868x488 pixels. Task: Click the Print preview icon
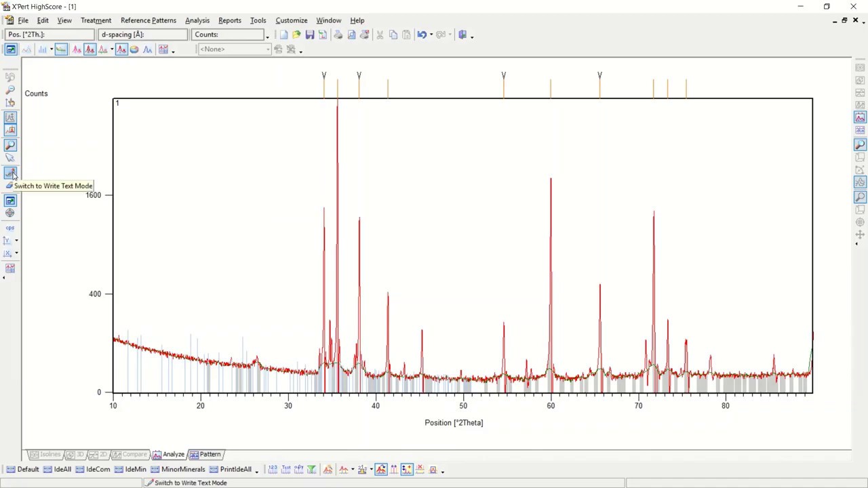point(351,35)
